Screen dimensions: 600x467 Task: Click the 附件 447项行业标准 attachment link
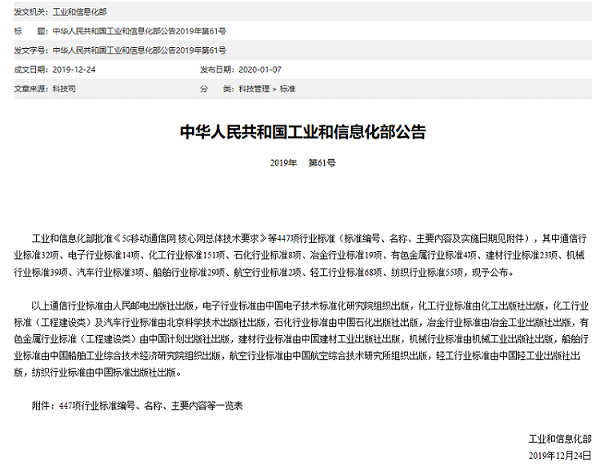(150, 408)
